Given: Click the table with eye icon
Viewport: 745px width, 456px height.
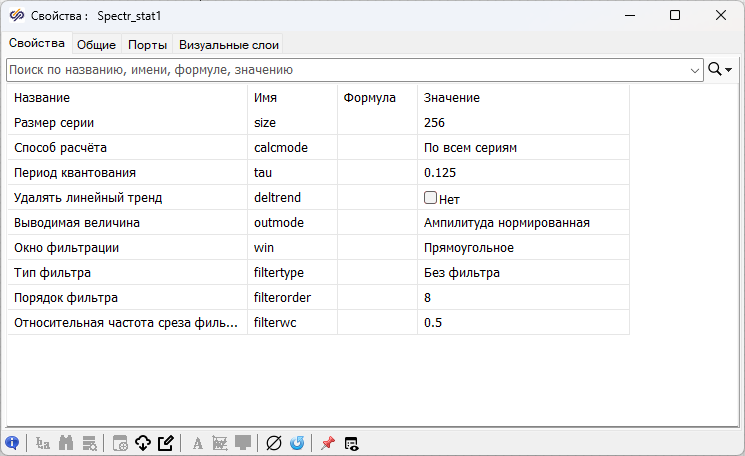Looking at the screenshot, I should 352,443.
